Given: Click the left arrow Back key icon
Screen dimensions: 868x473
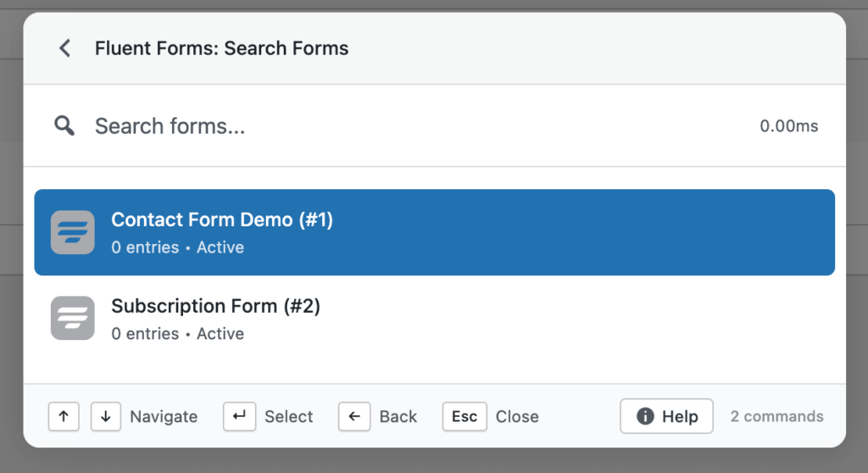Looking at the screenshot, I should pos(354,416).
